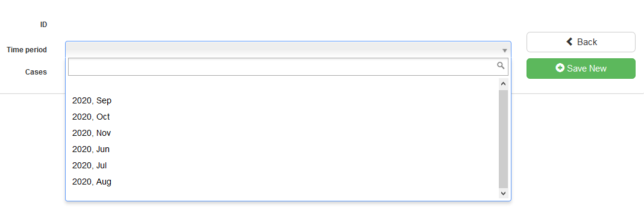The width and height of the screenshot is (644, 217).
Task: Go back using the Back button
Action: [x=581, y=42]
